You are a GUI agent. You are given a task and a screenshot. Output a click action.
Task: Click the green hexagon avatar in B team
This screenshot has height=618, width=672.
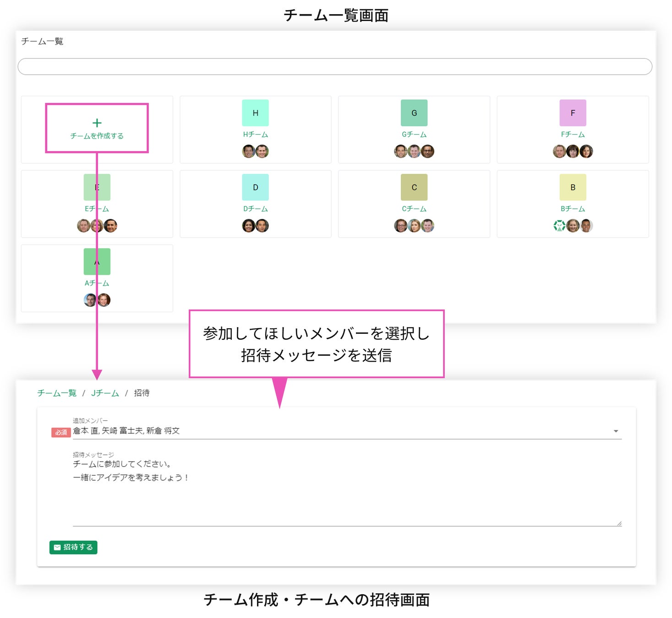click(x=559, y=226)
